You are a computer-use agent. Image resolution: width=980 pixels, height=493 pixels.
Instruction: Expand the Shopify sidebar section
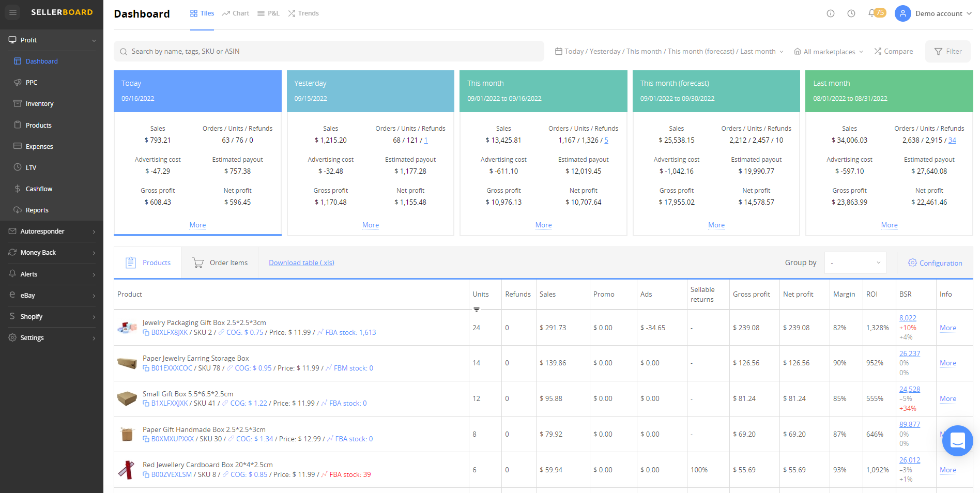click(x=94, y=317)
